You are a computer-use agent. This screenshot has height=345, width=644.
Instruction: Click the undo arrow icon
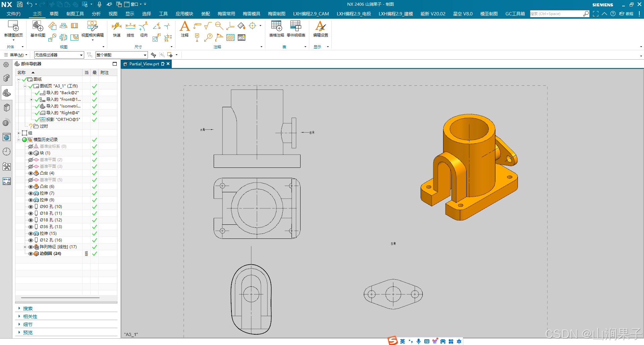point(30,4)
